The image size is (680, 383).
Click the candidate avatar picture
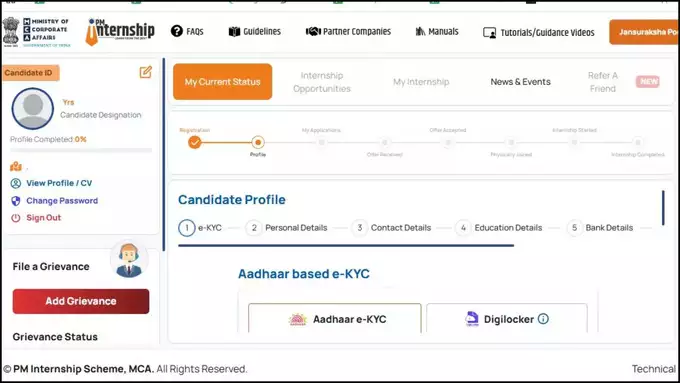(x=33, y=108)
